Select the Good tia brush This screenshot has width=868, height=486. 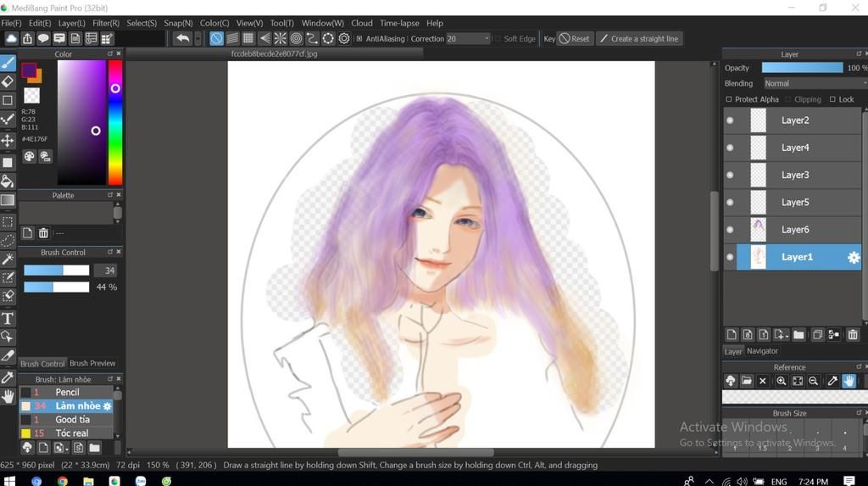(66, 420)
